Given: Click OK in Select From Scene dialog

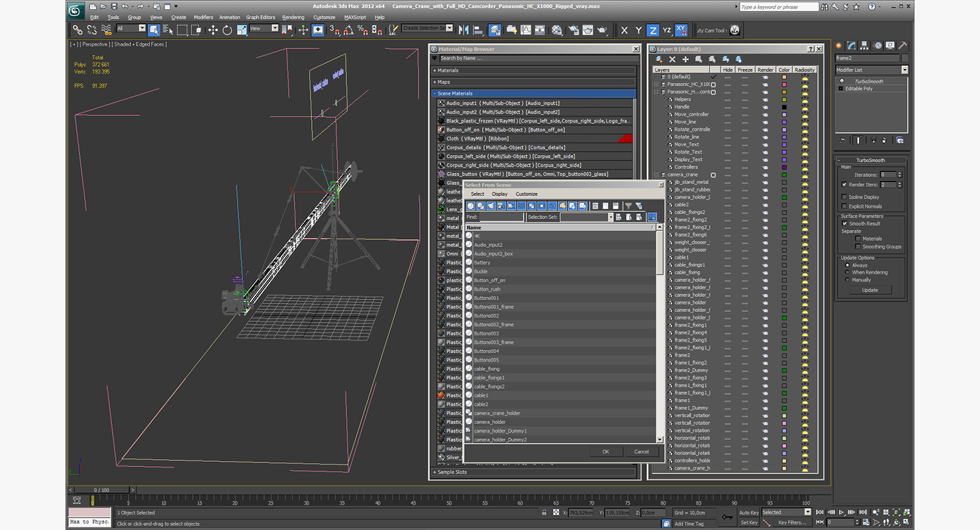Looking at the screenshot, I should point(605,452).
